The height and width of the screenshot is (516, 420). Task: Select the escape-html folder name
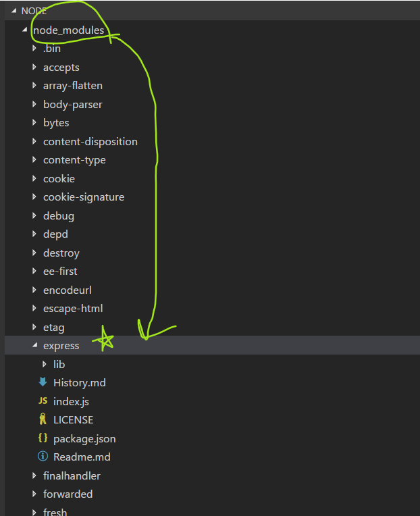pos(73,309)
